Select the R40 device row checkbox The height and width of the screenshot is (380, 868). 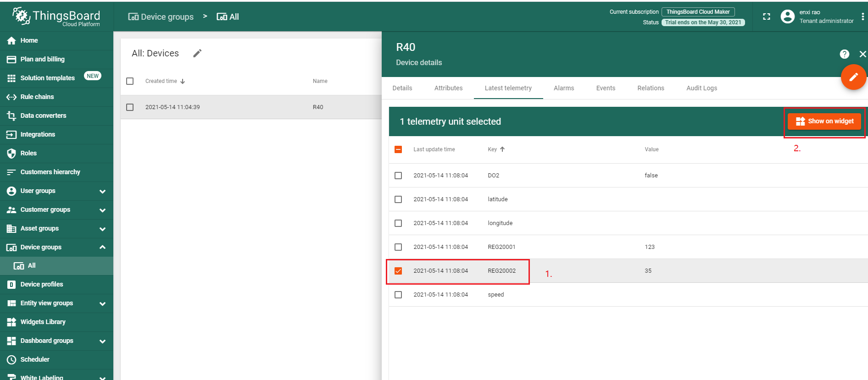coord(130,107)
